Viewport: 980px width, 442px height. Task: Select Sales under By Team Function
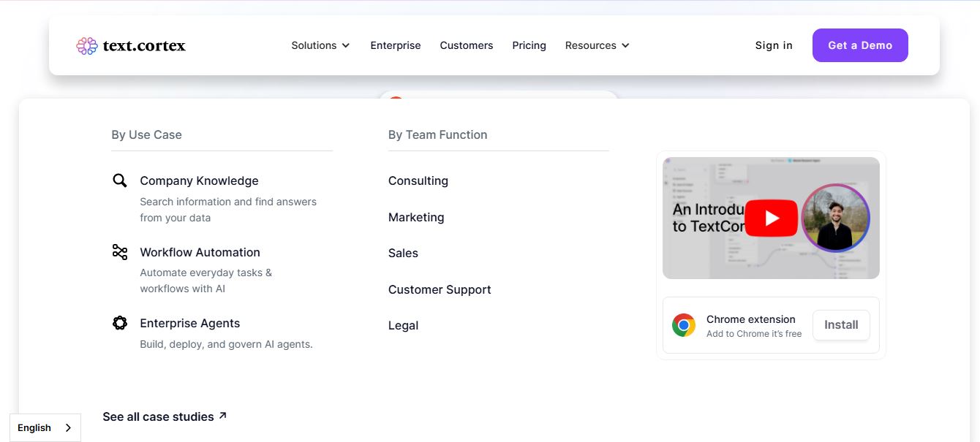click(x=403, y=253)
